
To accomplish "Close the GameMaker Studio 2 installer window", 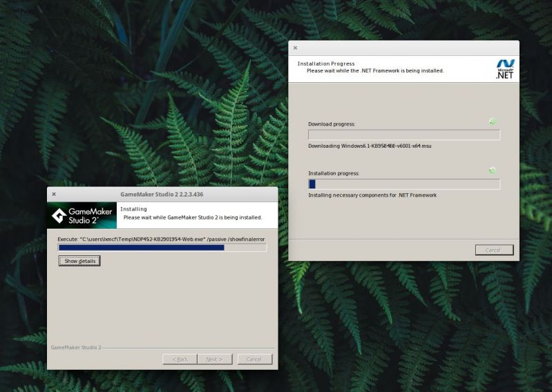I will click(x=54, y=194).
